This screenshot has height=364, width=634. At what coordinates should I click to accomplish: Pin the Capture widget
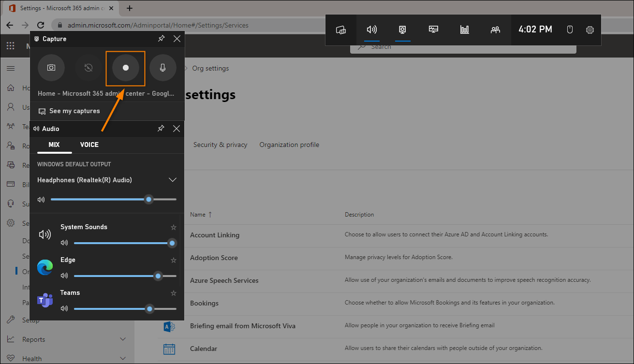[x=162, y=39]
